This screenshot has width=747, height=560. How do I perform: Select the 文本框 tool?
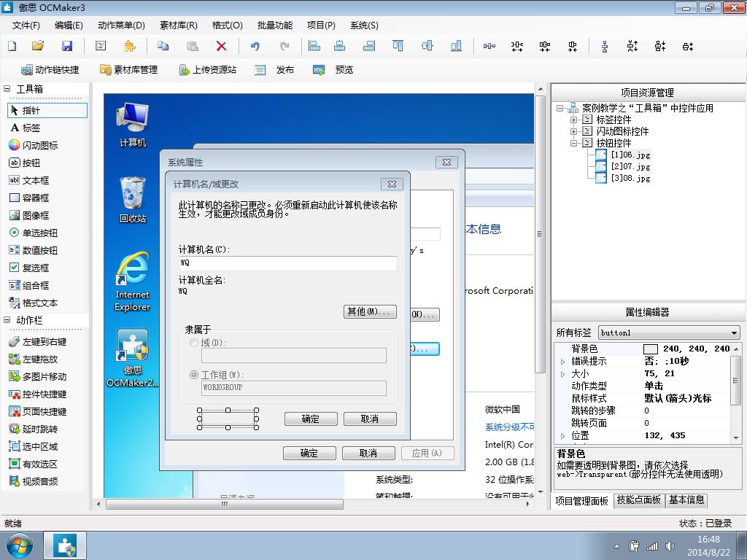pos(29,181)
